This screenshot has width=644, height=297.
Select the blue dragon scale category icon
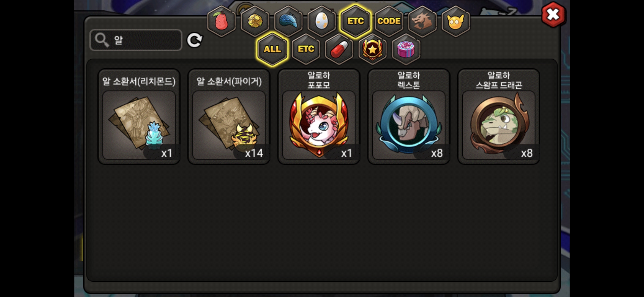(x=288, y=21)
